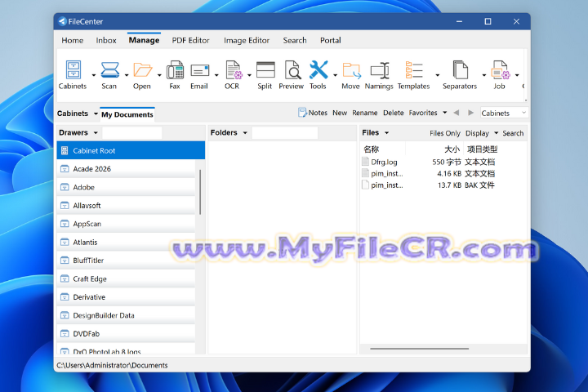The image size is (588, 392).
Task: Click the New button
Action: [x=340, y=113]
